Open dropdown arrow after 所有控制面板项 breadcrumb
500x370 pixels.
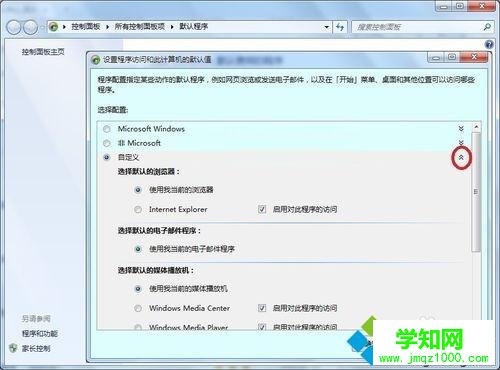click(172, 27)
